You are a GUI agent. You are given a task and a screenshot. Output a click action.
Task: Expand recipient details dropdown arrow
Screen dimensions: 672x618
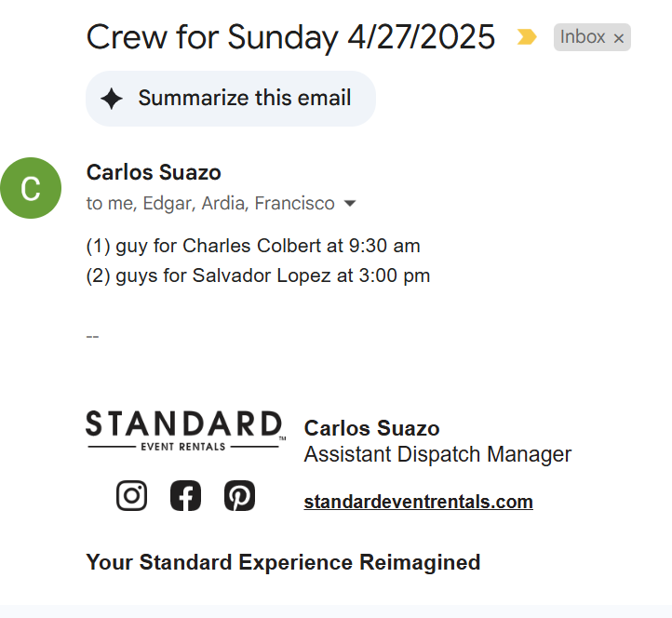click(x=350, y=203)
